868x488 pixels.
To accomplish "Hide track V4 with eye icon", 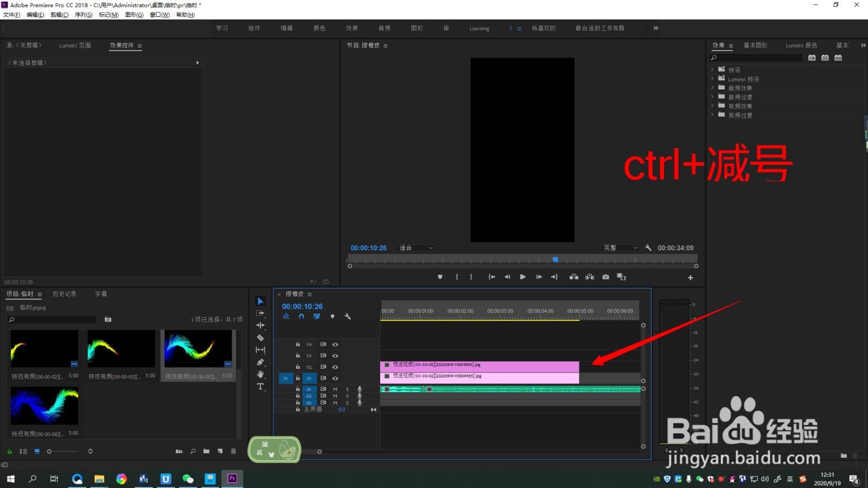I will pos(335,344).
